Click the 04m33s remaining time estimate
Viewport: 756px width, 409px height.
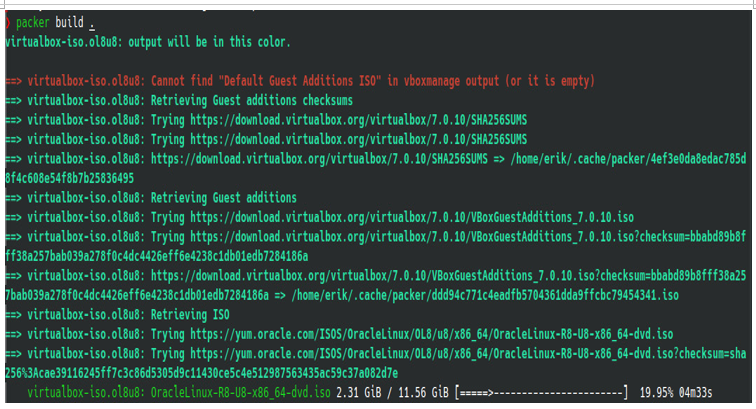point(695,393)
